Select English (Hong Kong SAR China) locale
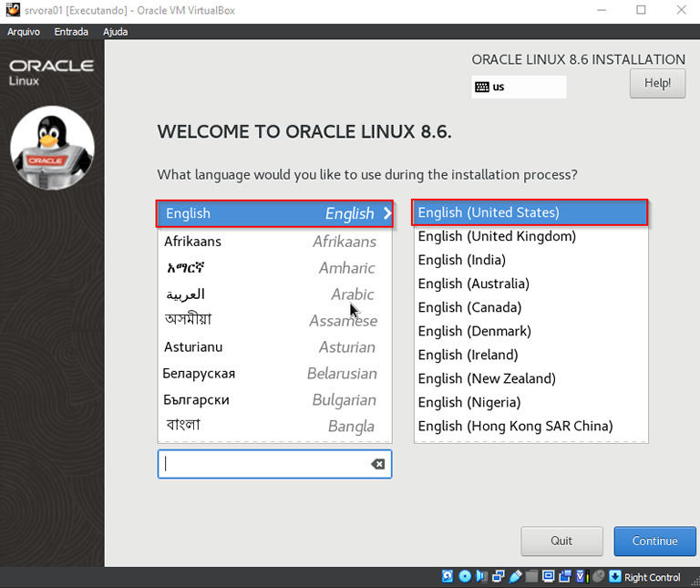Image resolution: width=700 pixels, height=588 pixels. (x=530, y=426)
